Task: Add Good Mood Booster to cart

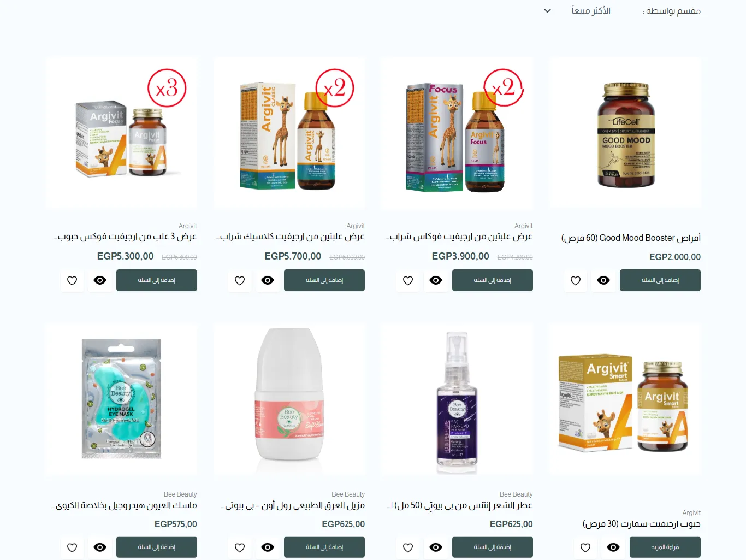Action: (x=660, y=280)
